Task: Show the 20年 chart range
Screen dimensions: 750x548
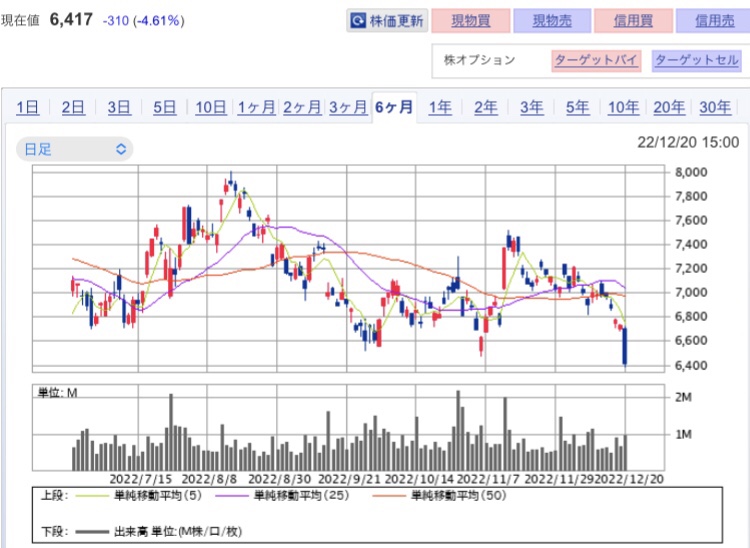Action: click(669, 107)
